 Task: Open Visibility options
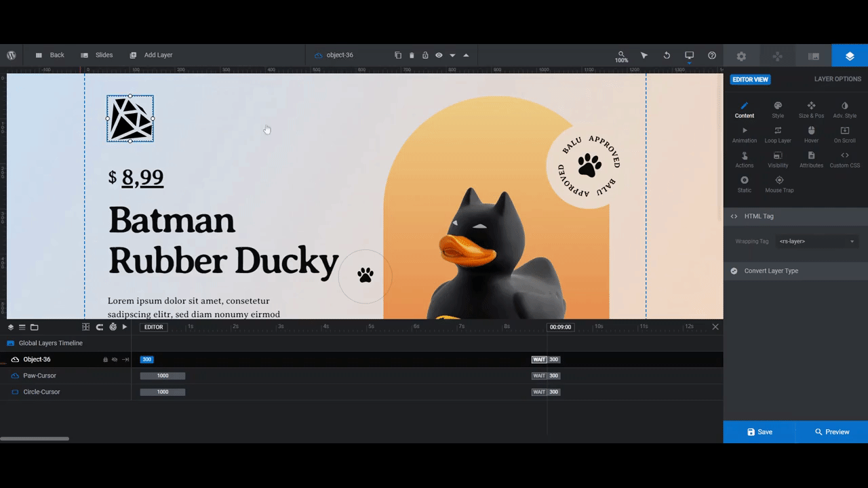778,160
